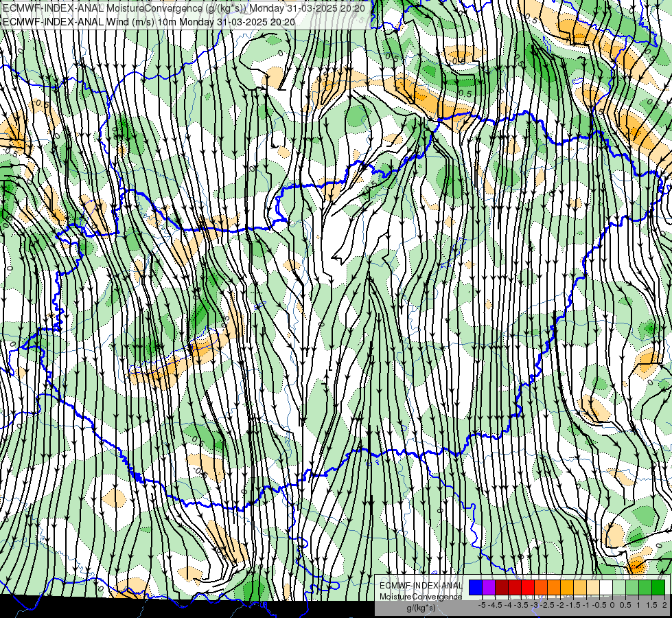The height and width of the screenshot is (618, 672).
Task: Click the pale cream swatch left of white
Action: click(x=592, y=588)
